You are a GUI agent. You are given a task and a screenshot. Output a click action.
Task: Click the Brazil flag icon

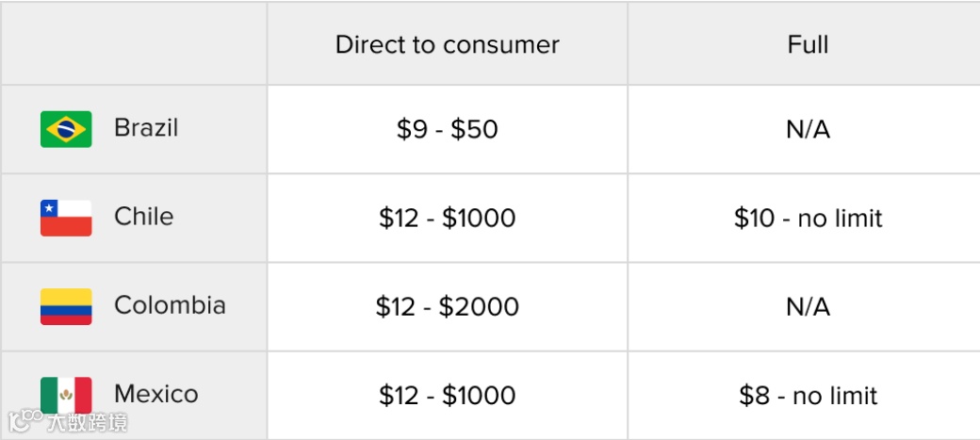(66, 129)
